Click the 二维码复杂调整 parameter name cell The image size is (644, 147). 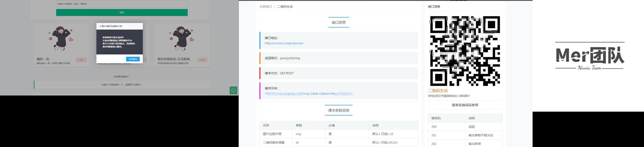(x=276, y=143)
